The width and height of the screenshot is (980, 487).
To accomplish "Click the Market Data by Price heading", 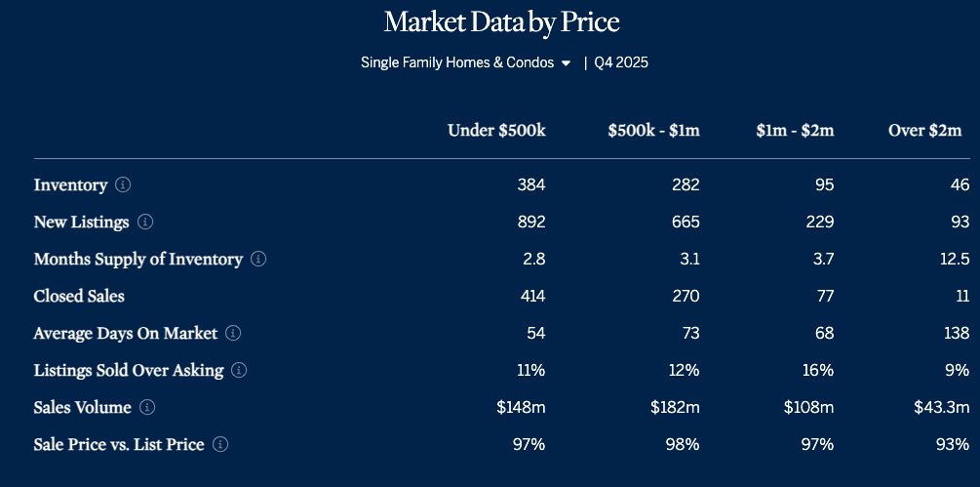I will click(x=501, y=21).
